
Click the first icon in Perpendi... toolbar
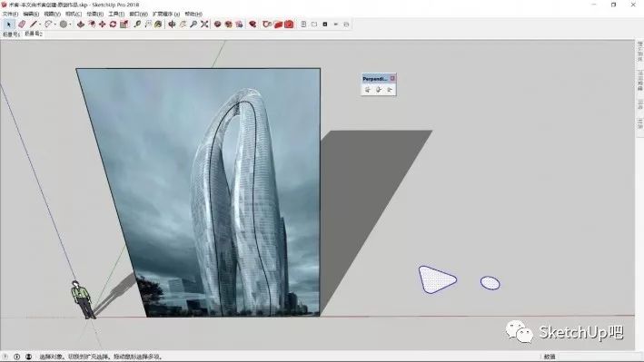click(368, 90)
